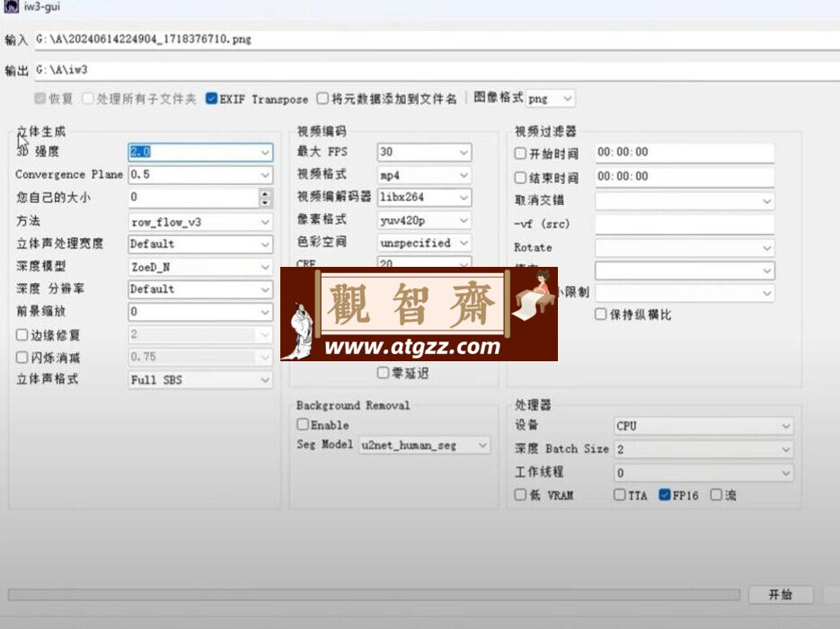Screen dimensions: 840x629
Task: Open the 深度 分辨率 Default dropdown
Action: point(200,289)
